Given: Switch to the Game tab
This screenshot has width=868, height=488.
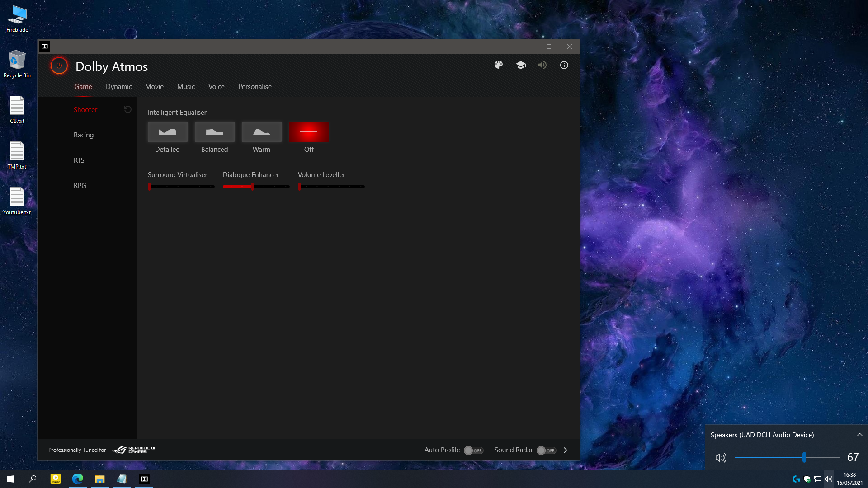Looking at the screenshot, I should click(x=83, y=87).
